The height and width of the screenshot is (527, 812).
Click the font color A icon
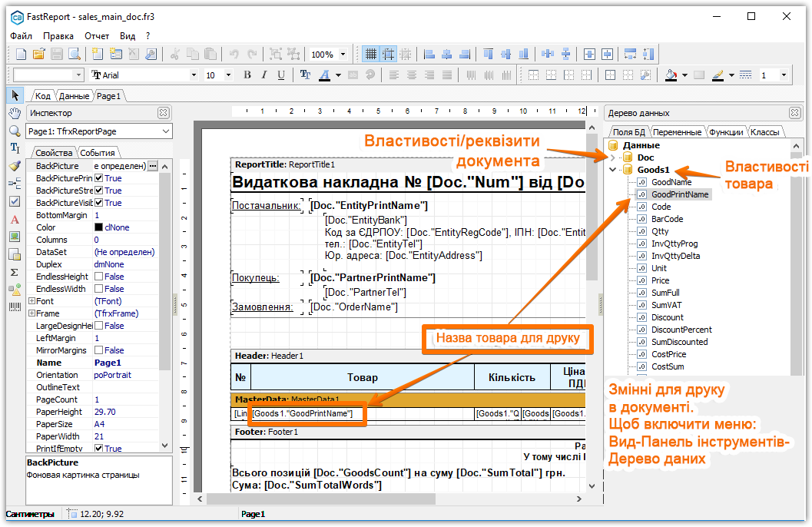(325, 75)
